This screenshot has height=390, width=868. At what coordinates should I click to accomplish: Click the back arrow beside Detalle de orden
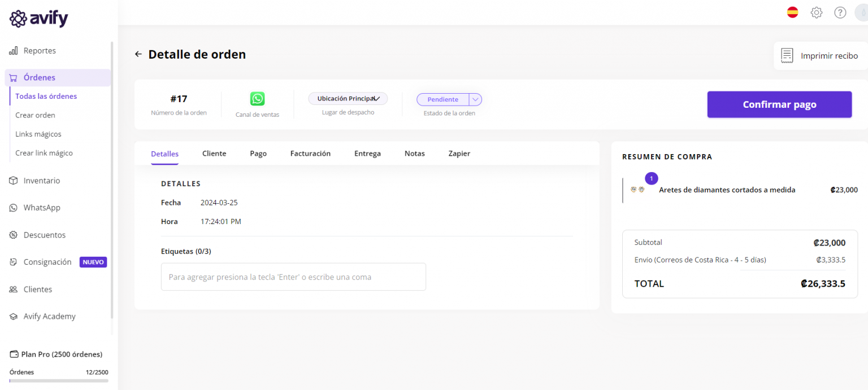pyautogui.click(x=138, y=55)
